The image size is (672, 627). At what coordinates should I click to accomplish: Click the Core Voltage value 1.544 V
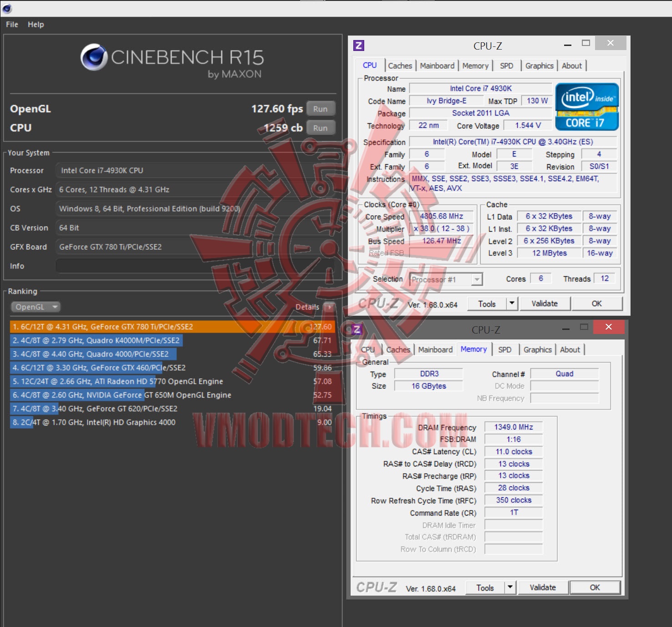click(528, 126)
